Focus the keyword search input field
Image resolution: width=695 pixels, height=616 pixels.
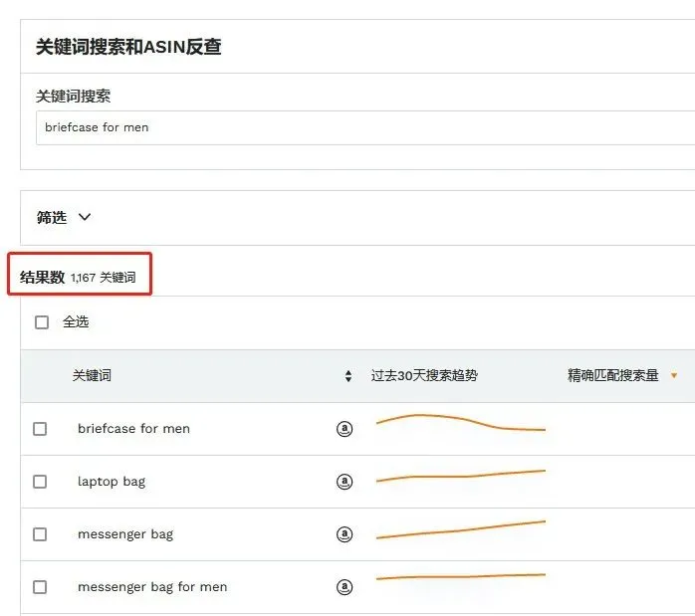pyautogui.click(x=365, y=127)
